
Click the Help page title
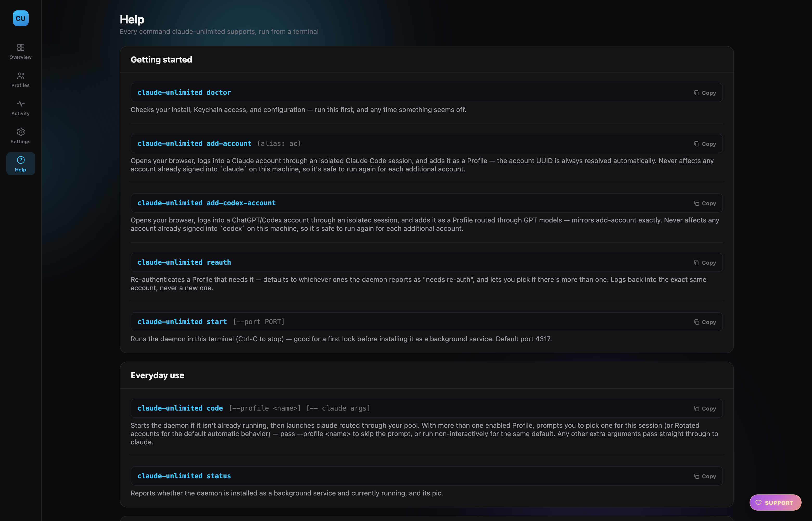click(132, 20)
